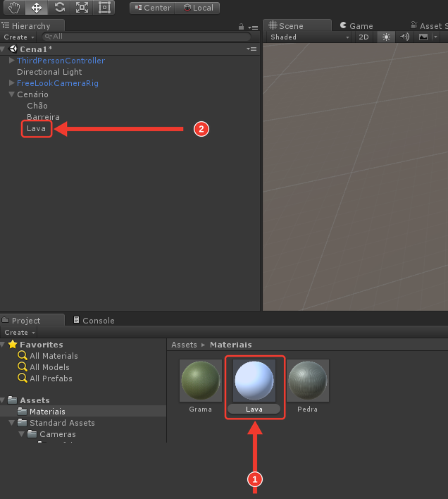Select the Grama material thumbnail
This screenshot has height=499, width=448.
pyautogui.click(x=201, y=381)
